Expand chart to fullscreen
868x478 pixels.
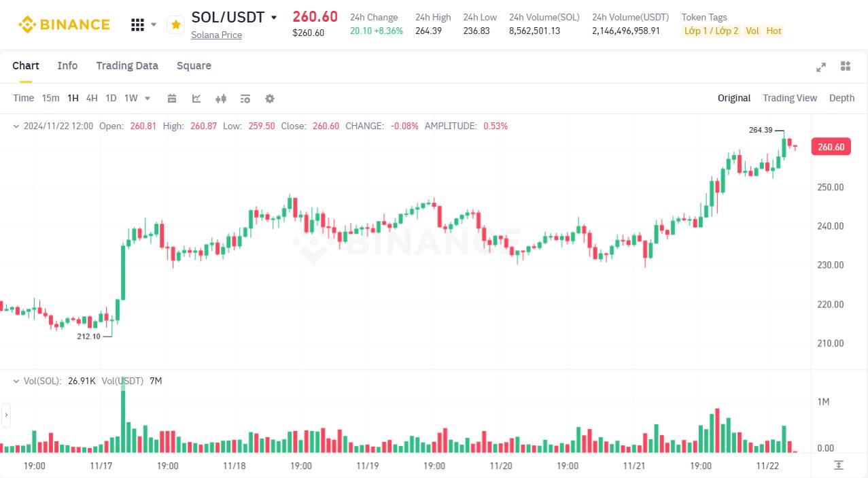coord(821,67)
